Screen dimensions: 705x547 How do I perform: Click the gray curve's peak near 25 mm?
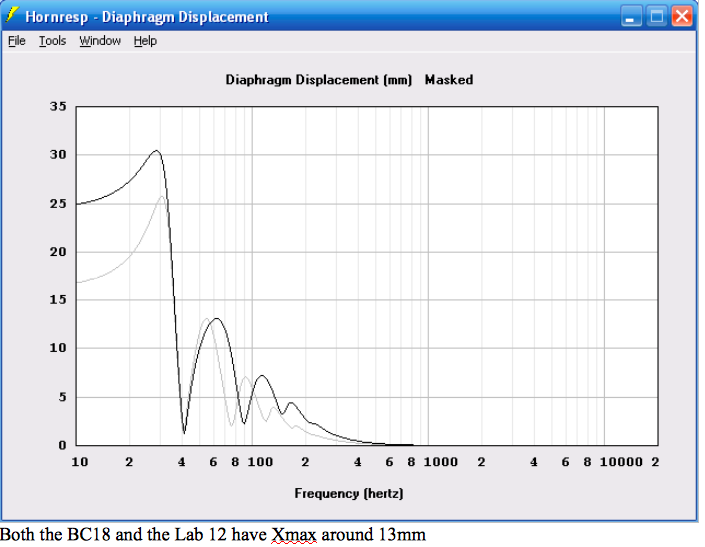coord(162,196)
